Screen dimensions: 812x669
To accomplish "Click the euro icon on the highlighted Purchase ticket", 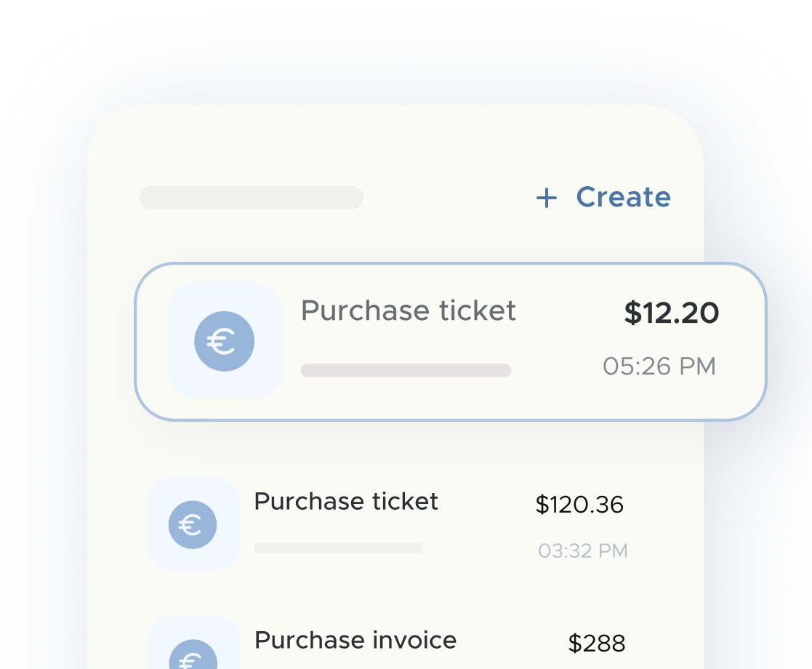I will (224, 340).
